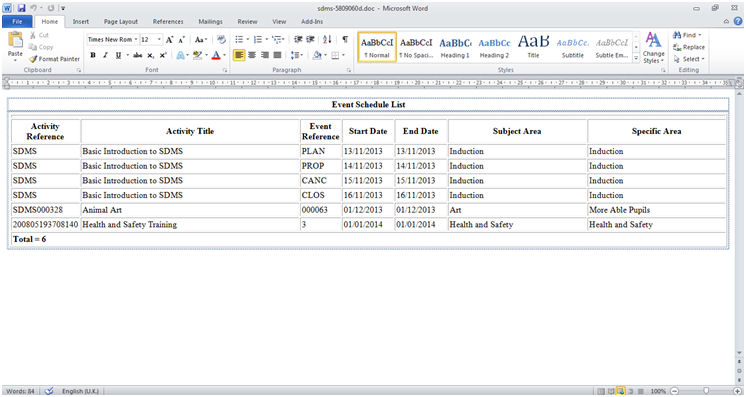Click the Sort A-Z icon
746x397 pixels.
tap(327, 40)
